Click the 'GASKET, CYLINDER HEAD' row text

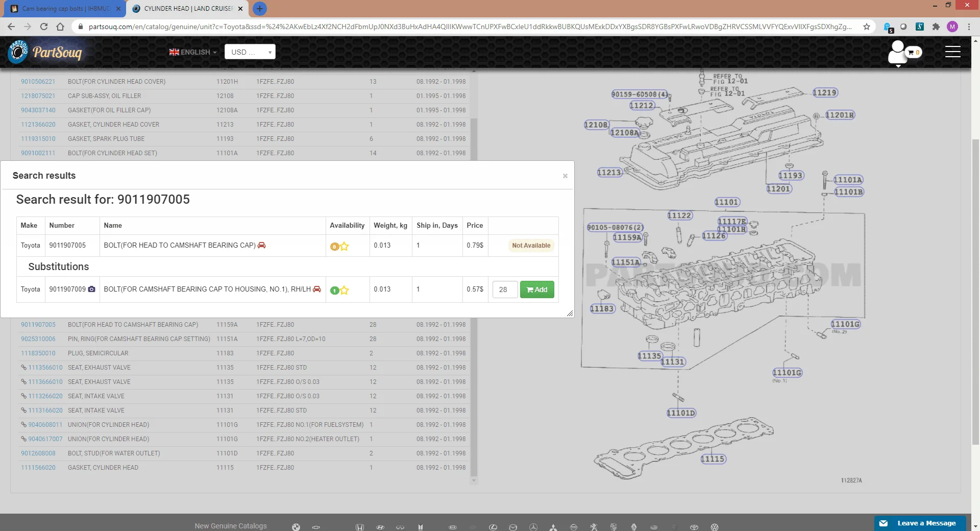click(103, 468)
